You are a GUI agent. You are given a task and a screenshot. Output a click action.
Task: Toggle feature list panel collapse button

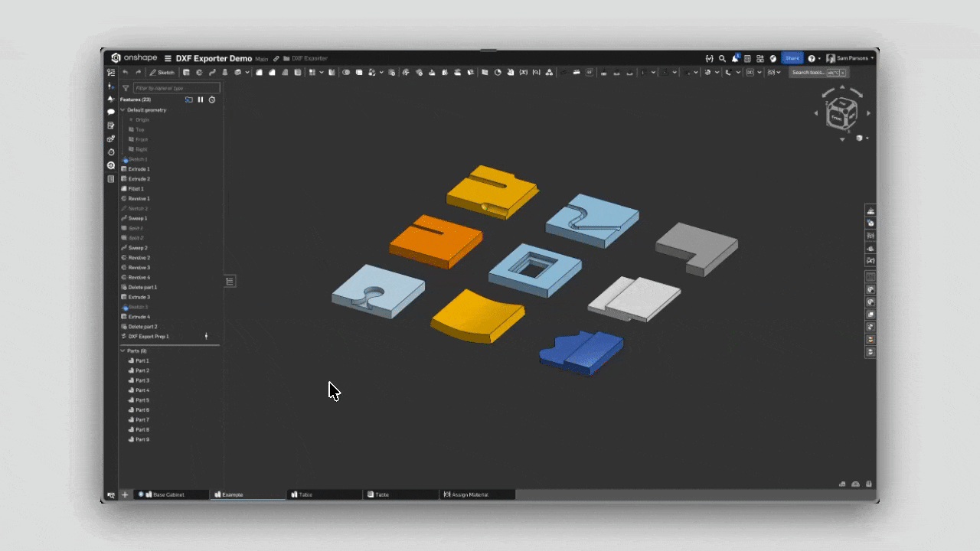230,282
